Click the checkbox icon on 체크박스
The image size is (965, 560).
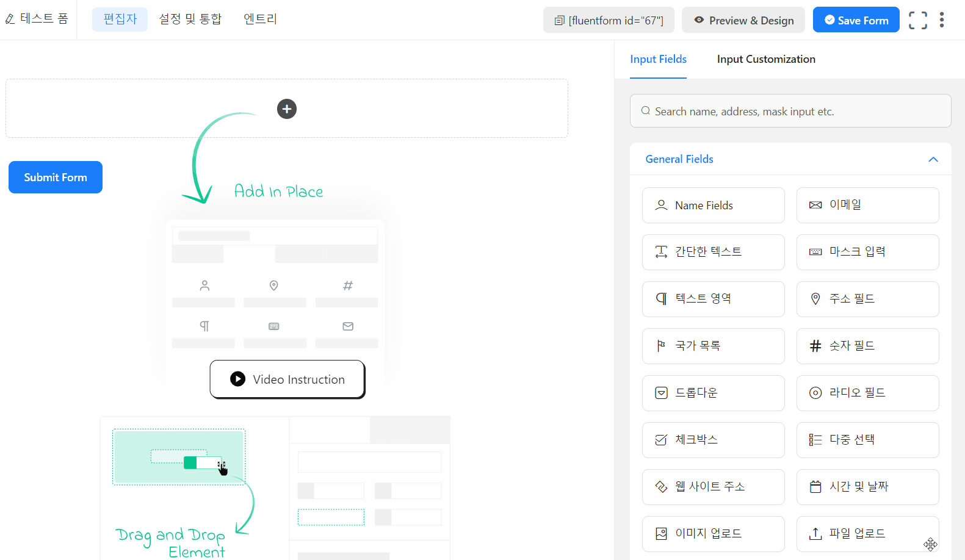pyautogui.click(x=661, y=440)
